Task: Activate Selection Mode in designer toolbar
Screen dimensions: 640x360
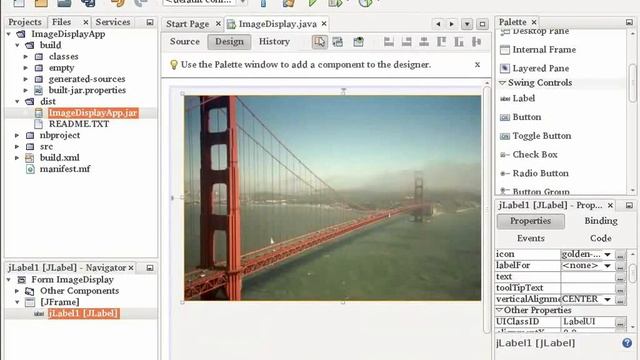Action: [320, 42]
